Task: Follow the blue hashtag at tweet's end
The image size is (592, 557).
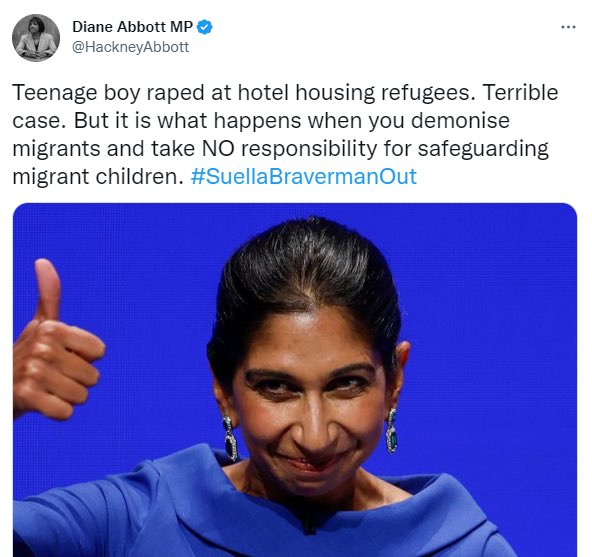Action: (x=304, y=176)
